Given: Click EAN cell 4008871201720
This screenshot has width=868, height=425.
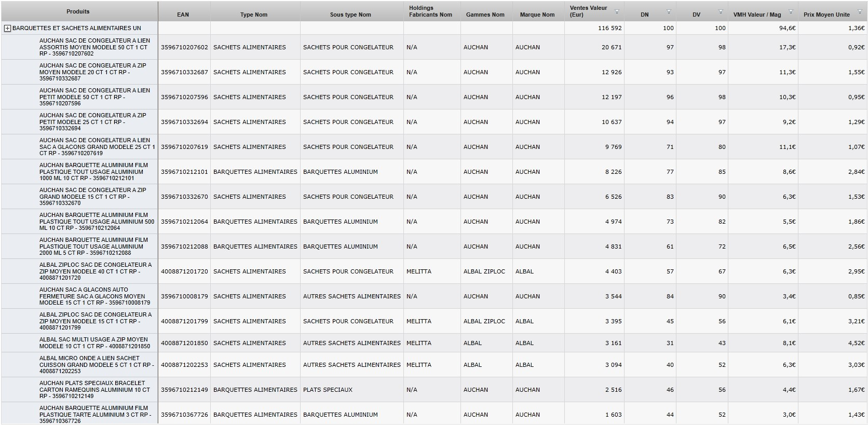Looking at the screenshot, I should coord(184,271).
